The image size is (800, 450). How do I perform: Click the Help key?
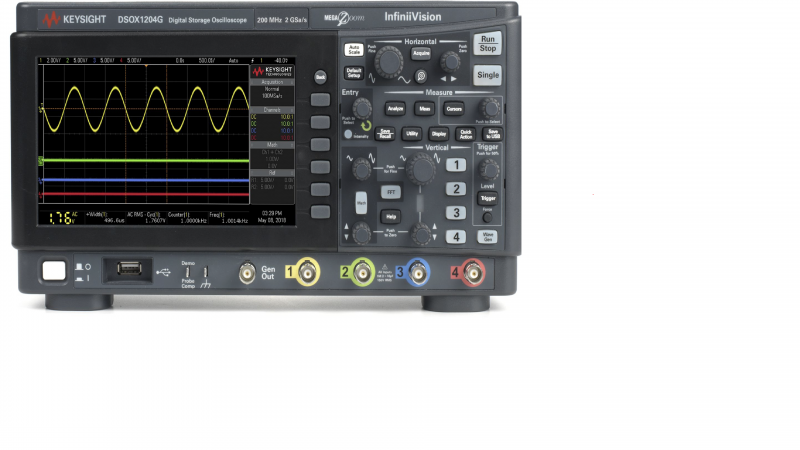[391, 216]
